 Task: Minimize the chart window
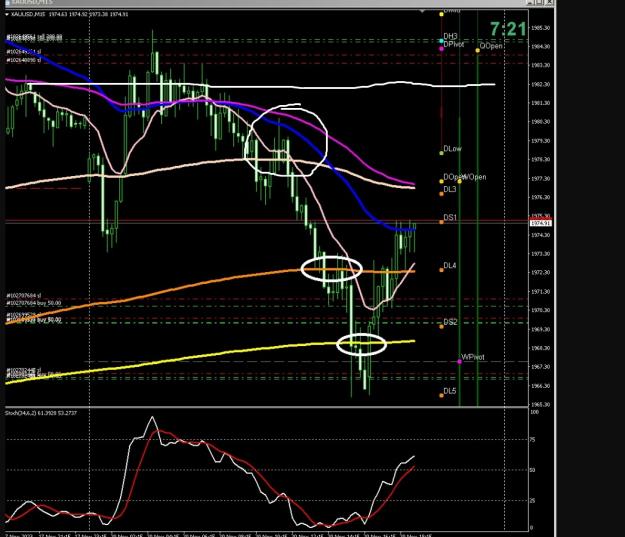pos(531,2)
